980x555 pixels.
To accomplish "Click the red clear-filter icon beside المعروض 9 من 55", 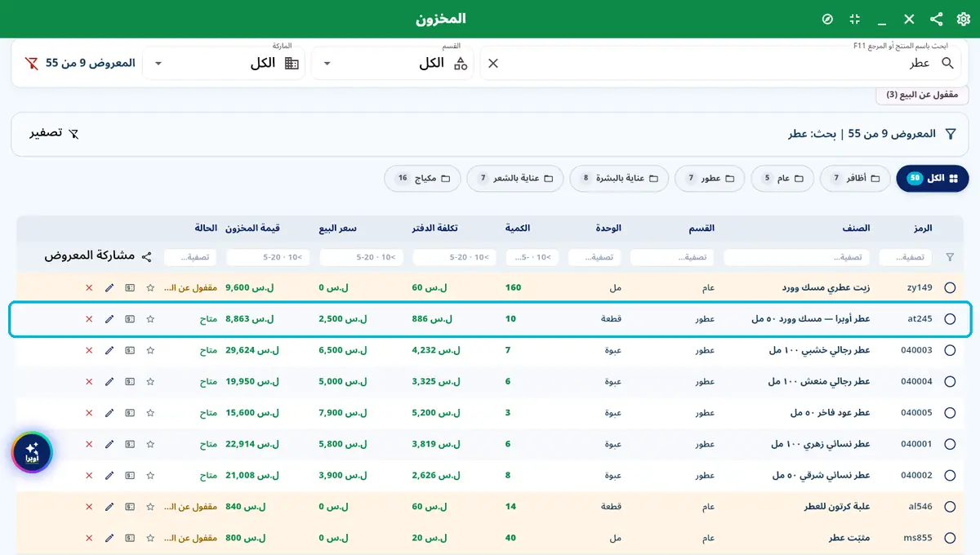I will (32, 63).
